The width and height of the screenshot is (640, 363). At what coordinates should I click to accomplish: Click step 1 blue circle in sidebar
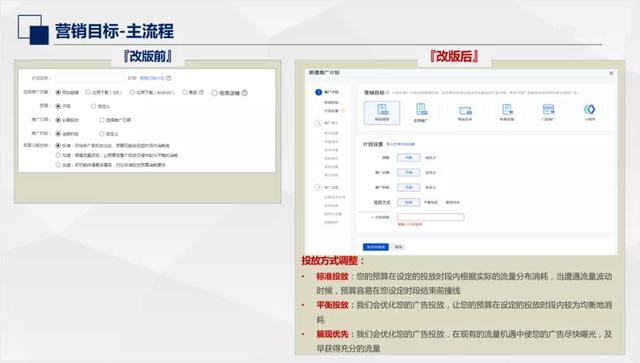pyautogui.click(x=318, y=92)
